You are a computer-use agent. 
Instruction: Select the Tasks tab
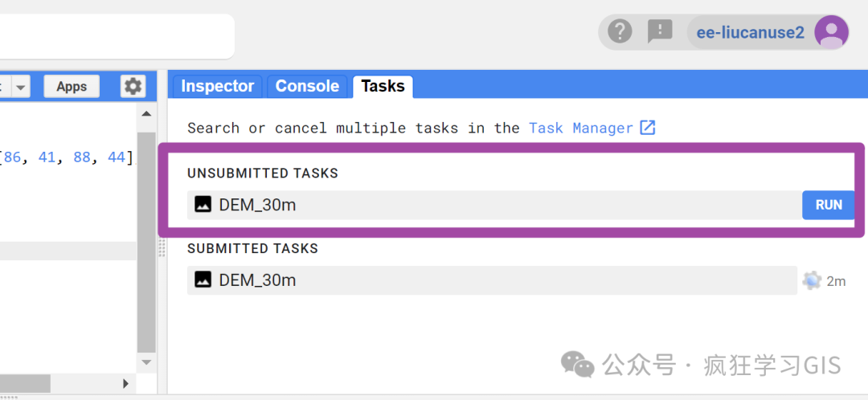383,86
